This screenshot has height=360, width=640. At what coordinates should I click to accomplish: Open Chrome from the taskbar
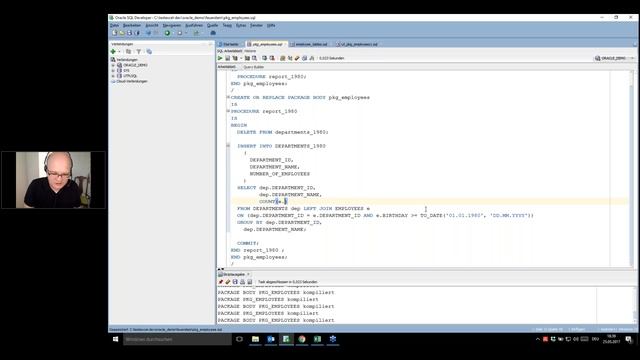click(x=302, y=339)
